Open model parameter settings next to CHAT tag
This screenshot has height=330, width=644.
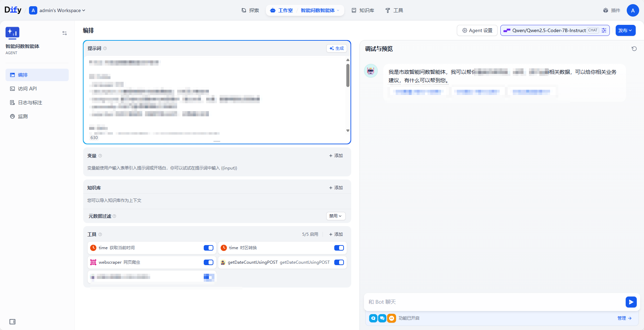(604, 30)
